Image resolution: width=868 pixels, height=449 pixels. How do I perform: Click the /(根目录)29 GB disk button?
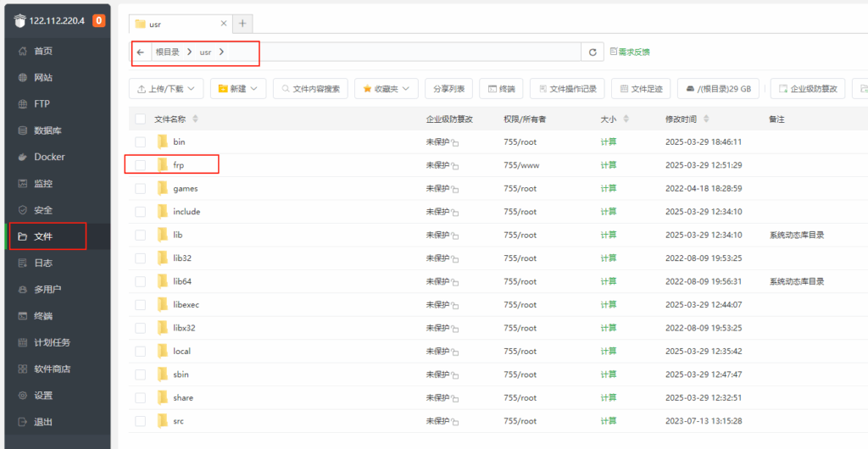tap(718, 88)
